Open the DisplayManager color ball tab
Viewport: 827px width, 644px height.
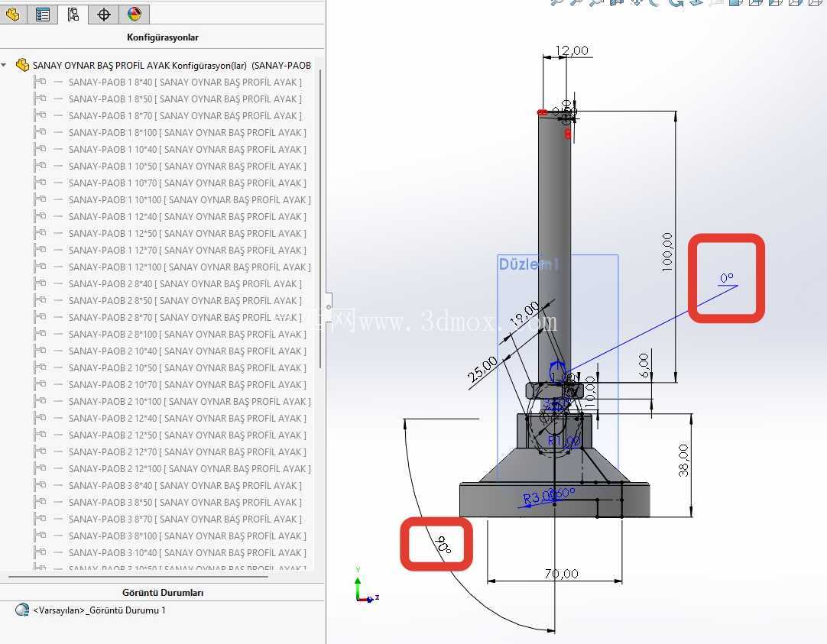[x=135, y=15]
